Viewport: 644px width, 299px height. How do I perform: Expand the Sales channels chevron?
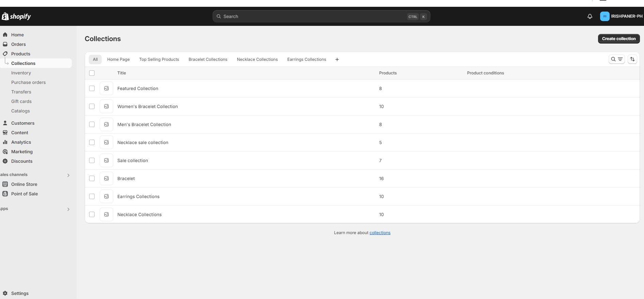click(68, 175)
